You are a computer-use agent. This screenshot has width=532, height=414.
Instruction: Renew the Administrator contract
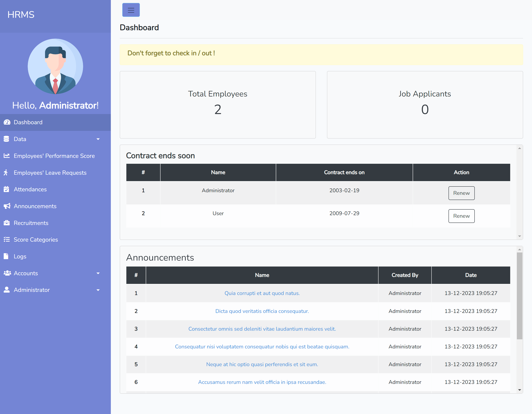pyautogui.click(x=461, y=193)
